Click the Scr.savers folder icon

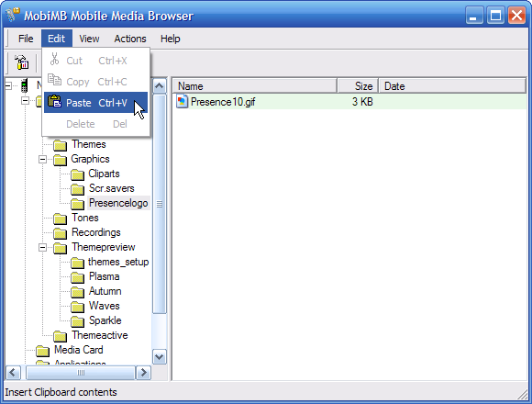[77, 189]
